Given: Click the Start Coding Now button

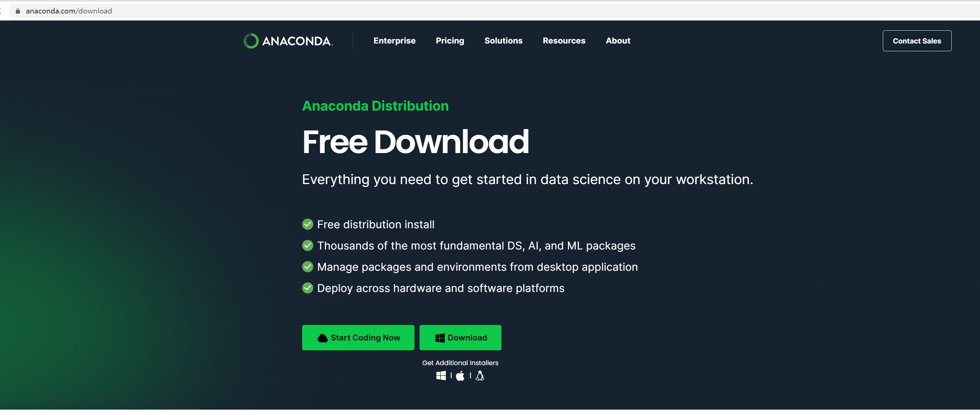Looking at the screenshot, I should tap(358, 337).
